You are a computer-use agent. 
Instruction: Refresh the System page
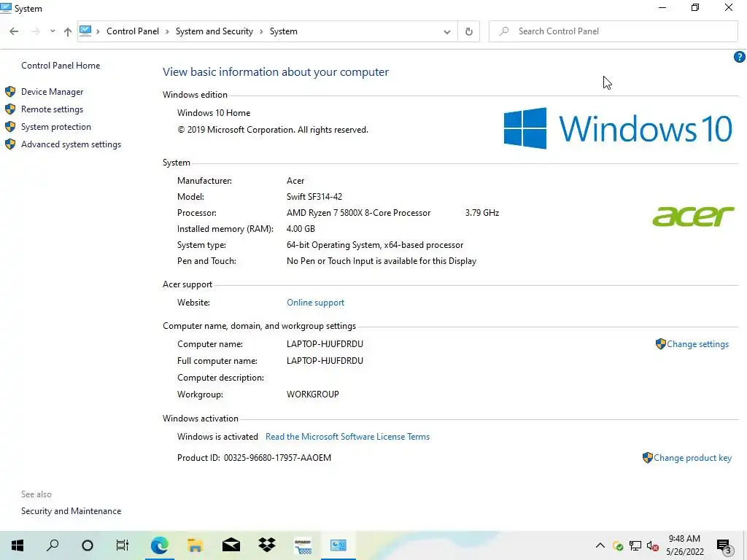coord(469,31)
